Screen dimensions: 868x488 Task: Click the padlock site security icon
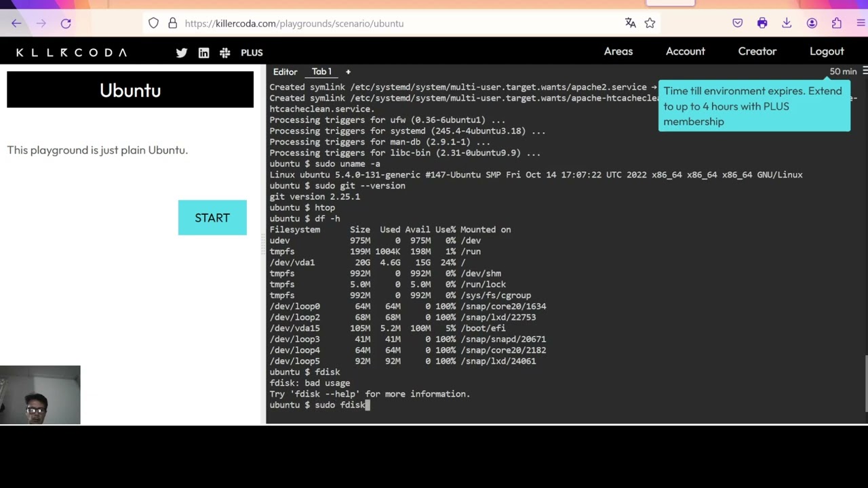172,23
